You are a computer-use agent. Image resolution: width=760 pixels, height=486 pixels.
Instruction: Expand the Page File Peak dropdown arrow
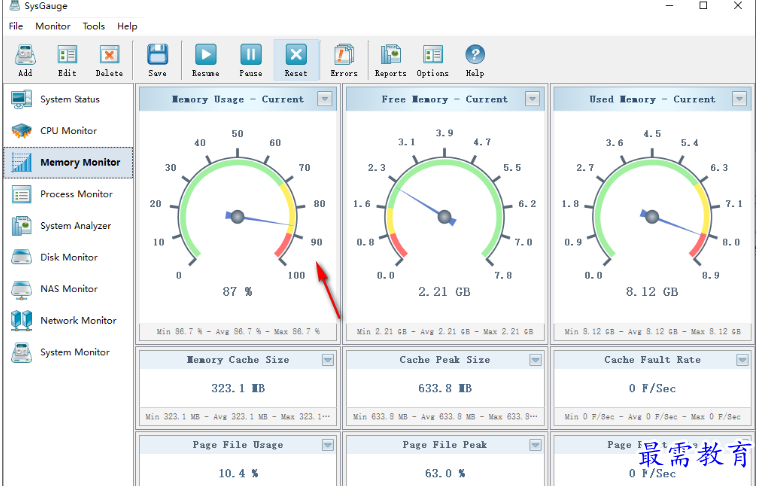[535, 445]
